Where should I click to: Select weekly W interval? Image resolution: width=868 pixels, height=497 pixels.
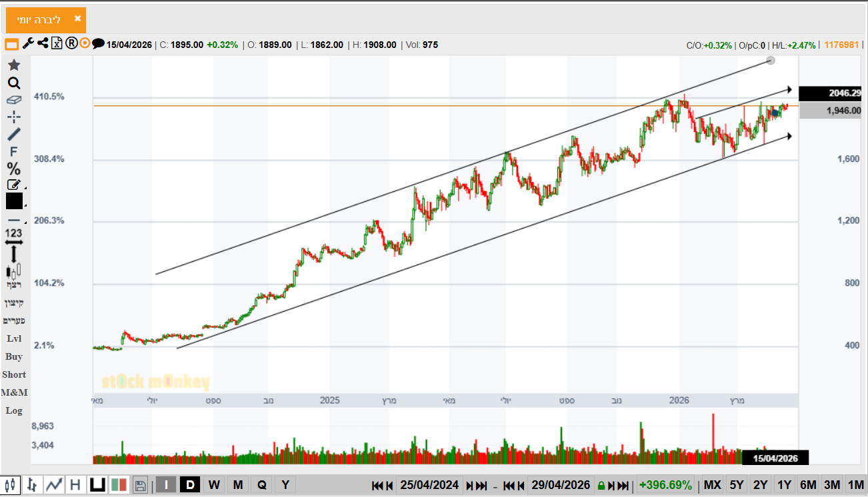[214, 484]
